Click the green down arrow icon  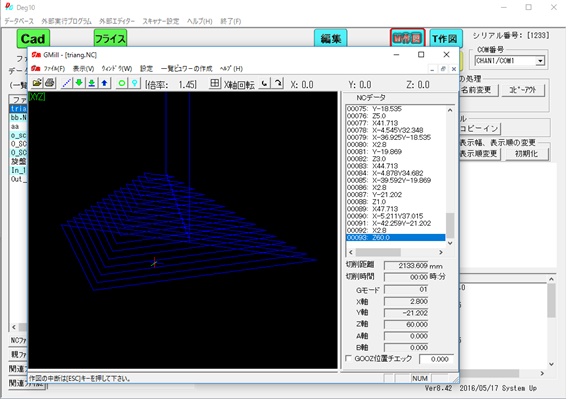pyautogui.click(x=79, y=83)
